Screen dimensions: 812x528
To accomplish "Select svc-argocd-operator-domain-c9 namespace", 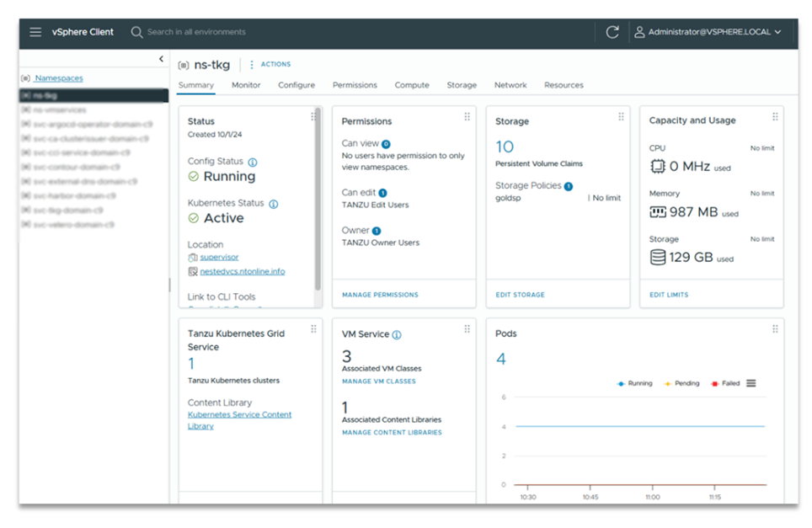I will (92, 125).
